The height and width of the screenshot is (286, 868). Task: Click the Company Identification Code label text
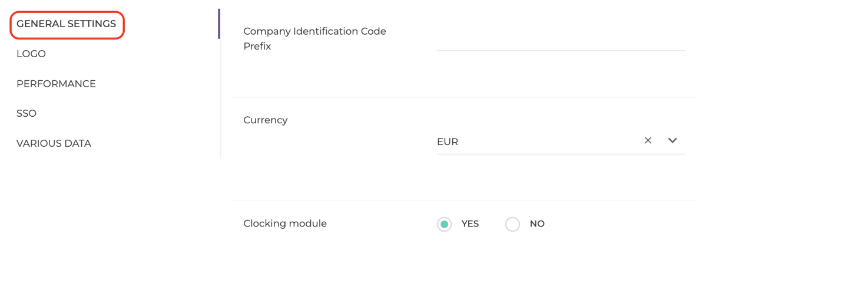click(314, 31)
